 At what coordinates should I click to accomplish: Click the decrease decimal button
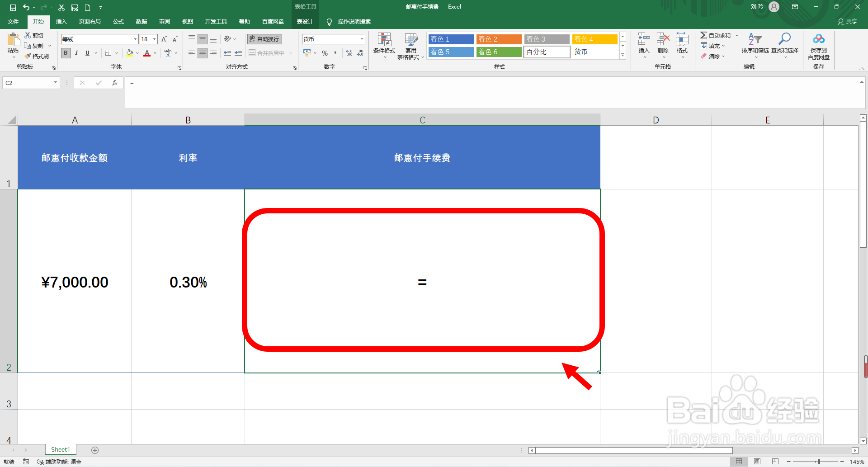360,53
